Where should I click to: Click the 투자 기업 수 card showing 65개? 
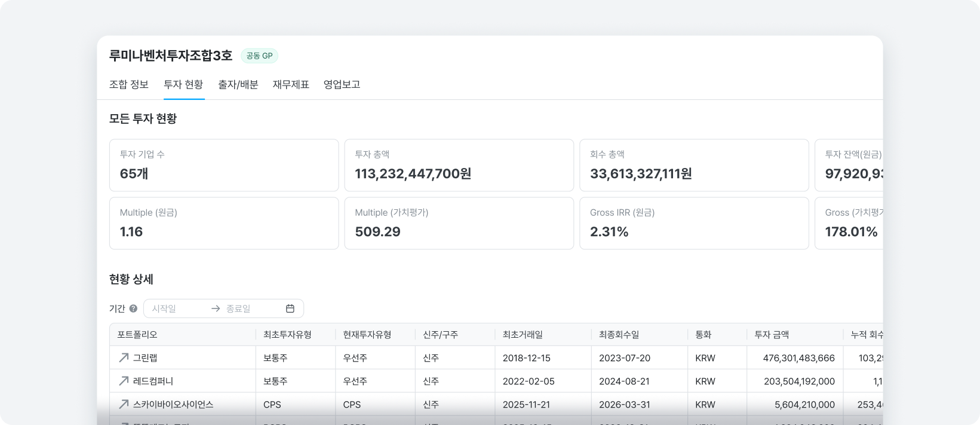click(x=224, y=166)
